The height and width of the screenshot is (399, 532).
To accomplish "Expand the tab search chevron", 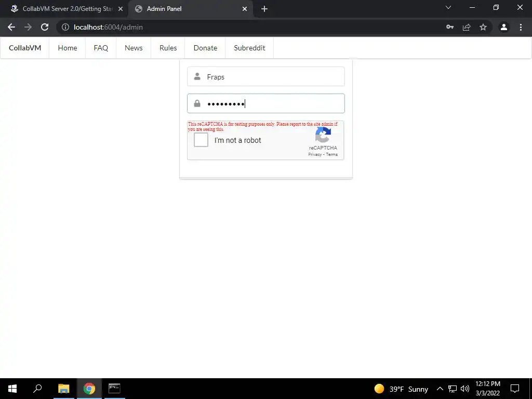I will click(448, 7).
